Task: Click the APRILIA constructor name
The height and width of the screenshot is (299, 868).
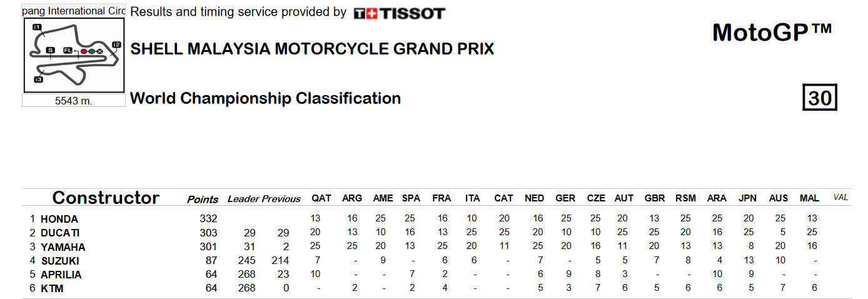Action: tap(61, 275)
